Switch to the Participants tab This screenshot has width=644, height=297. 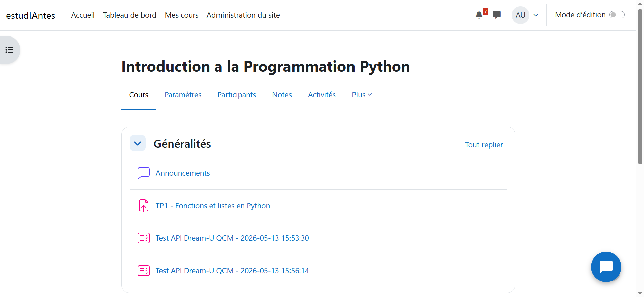coord(237,95)
